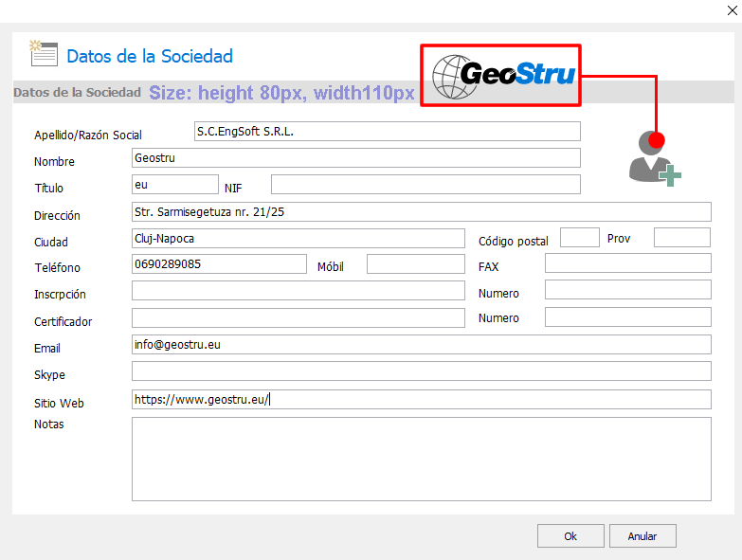Click the Dirección field with Str. Sarmisegetuza

(421, 212)
